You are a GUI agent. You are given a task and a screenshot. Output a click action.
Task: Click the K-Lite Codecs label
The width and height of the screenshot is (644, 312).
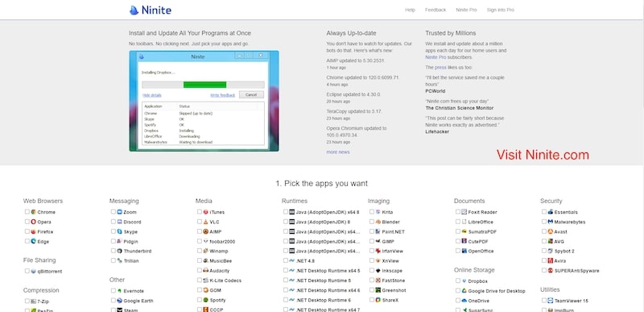coord(225,281)
